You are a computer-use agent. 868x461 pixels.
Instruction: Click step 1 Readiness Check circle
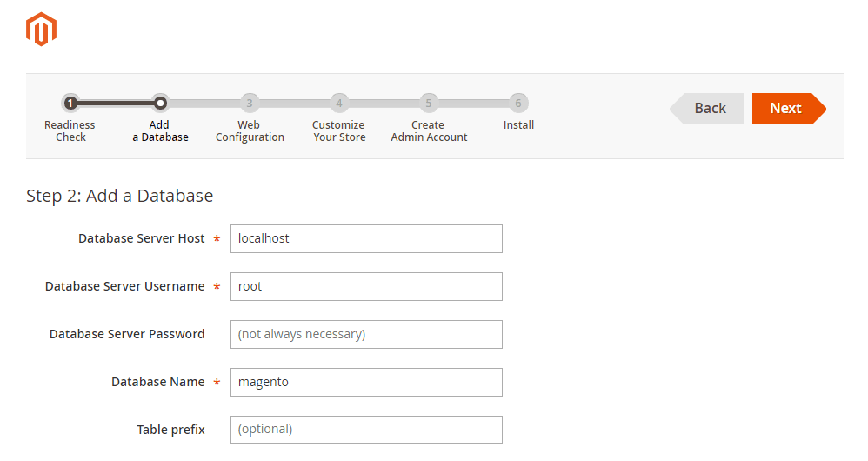70,103
